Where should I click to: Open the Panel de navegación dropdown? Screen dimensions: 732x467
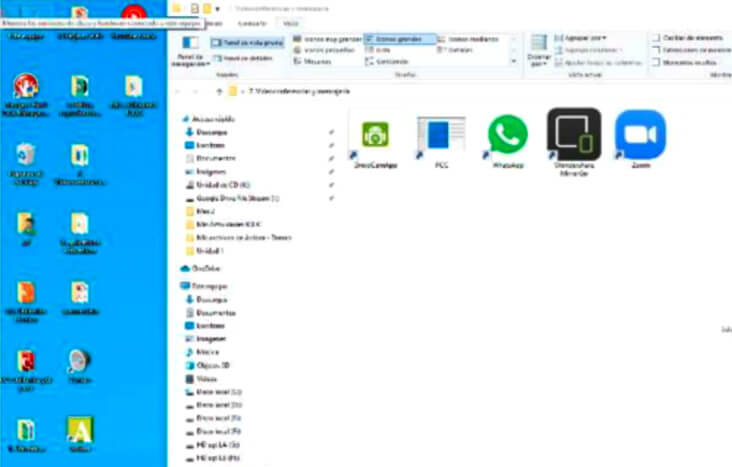point(190,60)
